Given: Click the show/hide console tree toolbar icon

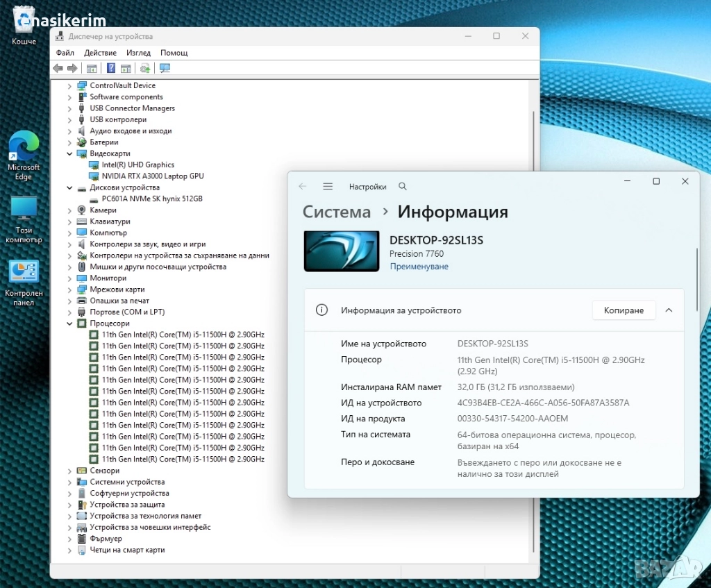Looking at the screenshot, I should coord(92,68).
